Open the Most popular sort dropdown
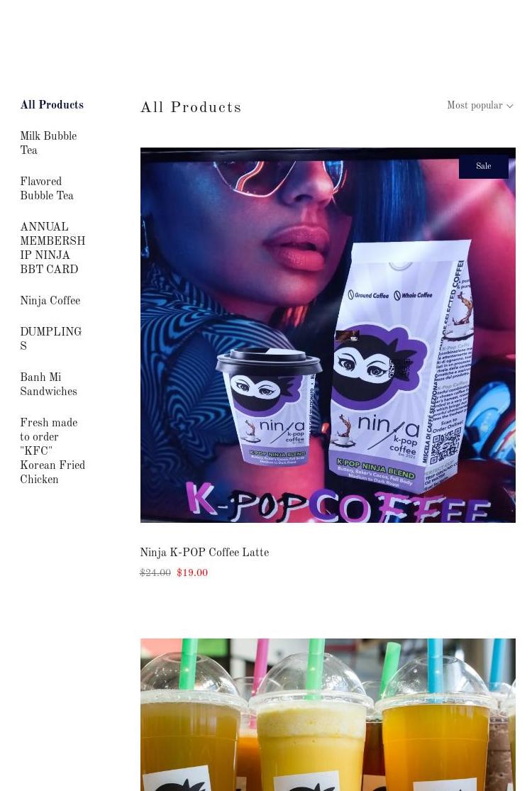 (480, 106)
